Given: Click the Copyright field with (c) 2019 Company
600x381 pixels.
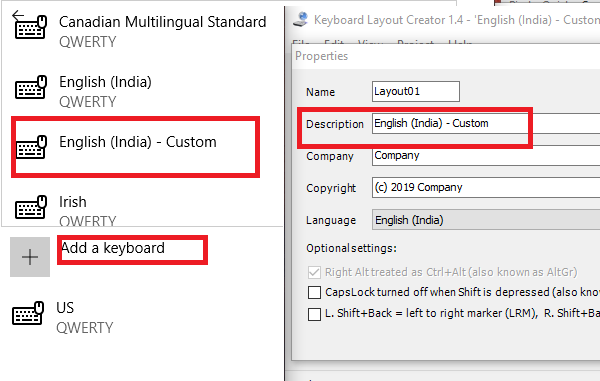Looking at the screenshot, I should tap(486, 187).
